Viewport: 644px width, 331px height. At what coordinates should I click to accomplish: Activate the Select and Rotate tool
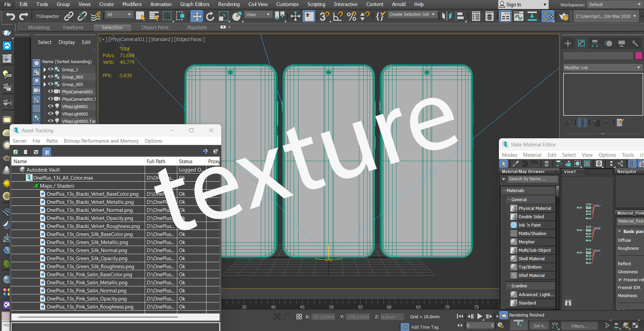(x=210, y=16)
